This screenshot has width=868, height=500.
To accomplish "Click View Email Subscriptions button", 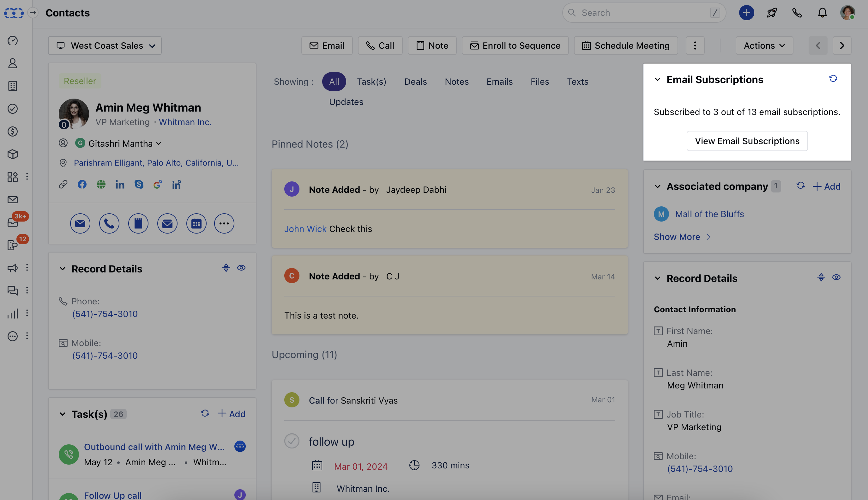I will [x=747, y=141].
